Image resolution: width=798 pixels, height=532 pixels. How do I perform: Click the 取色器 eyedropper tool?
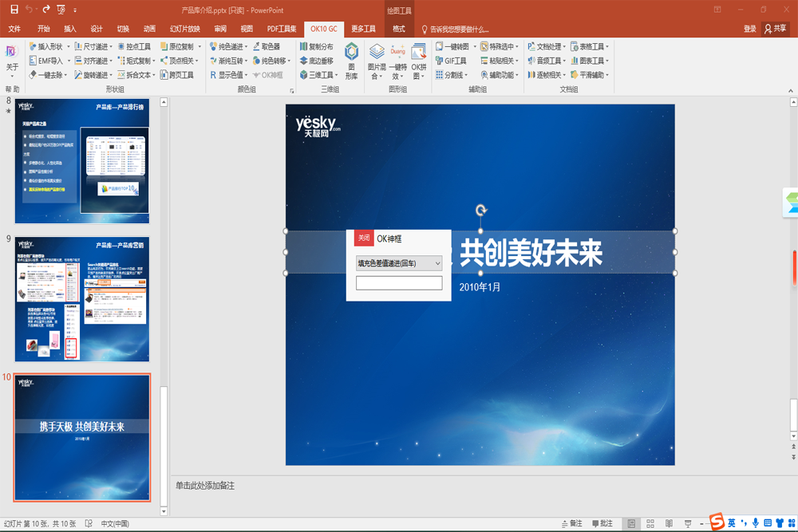(266, 47)
